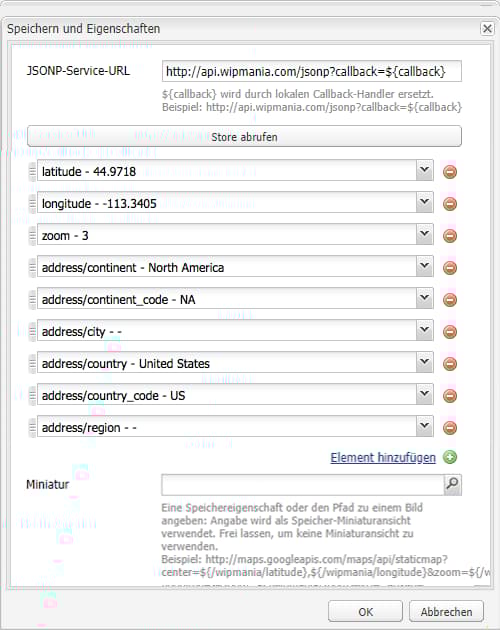
Task: Grab the drag handle of the zoom row
Action: pyautogui.click(x=32, y=235)
